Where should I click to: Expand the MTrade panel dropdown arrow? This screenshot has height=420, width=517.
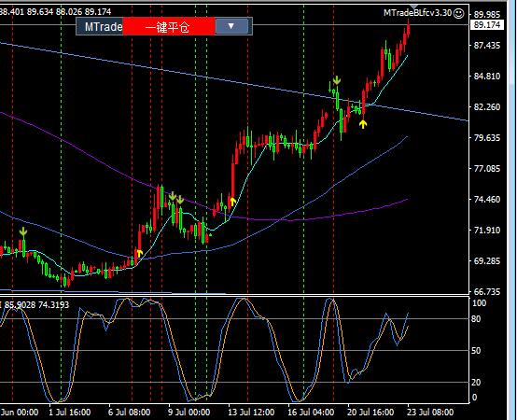coord(231,26)
